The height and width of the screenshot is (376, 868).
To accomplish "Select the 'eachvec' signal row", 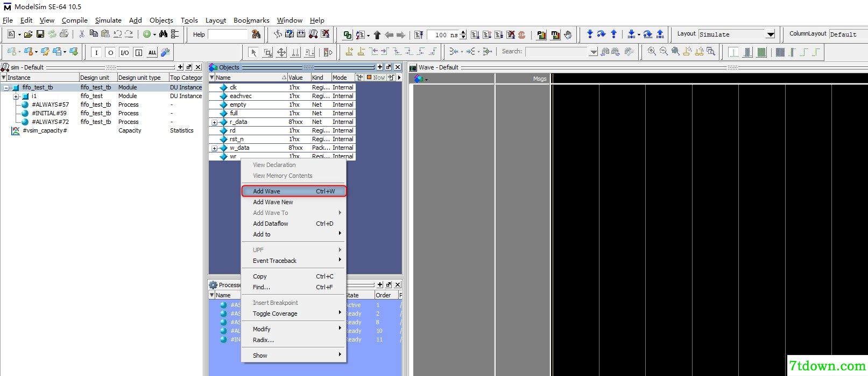I will (282, 96).
